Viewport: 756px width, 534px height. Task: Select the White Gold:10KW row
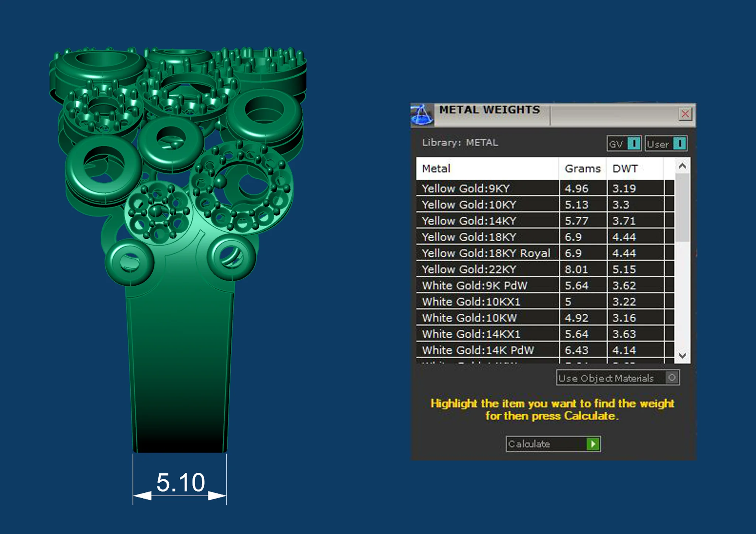tap(545, 318)
